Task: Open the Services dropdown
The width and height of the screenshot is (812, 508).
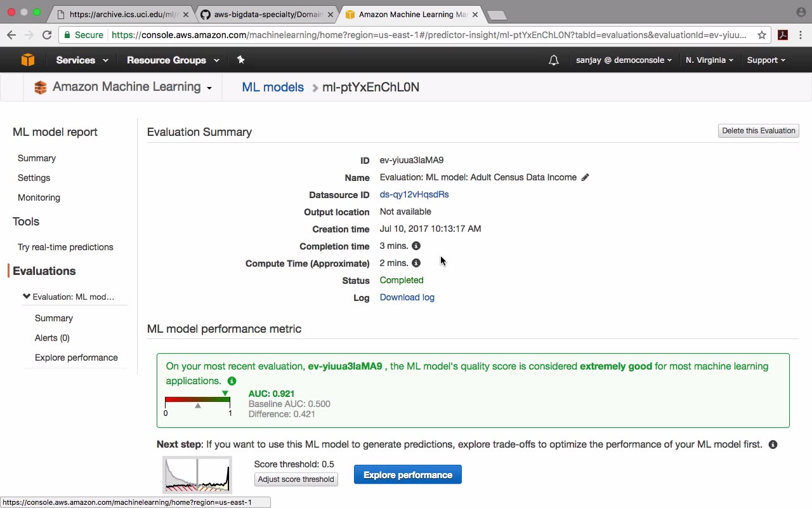Action: point(82,60)
